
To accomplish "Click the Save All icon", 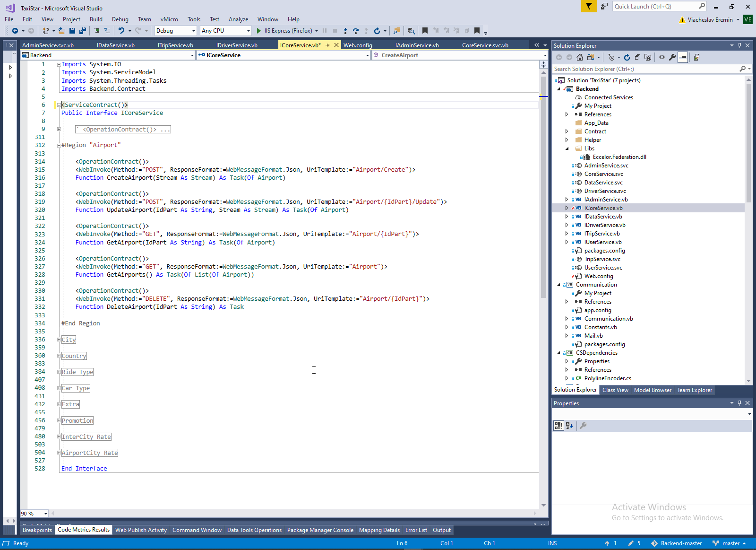I will tap(82, 31).
